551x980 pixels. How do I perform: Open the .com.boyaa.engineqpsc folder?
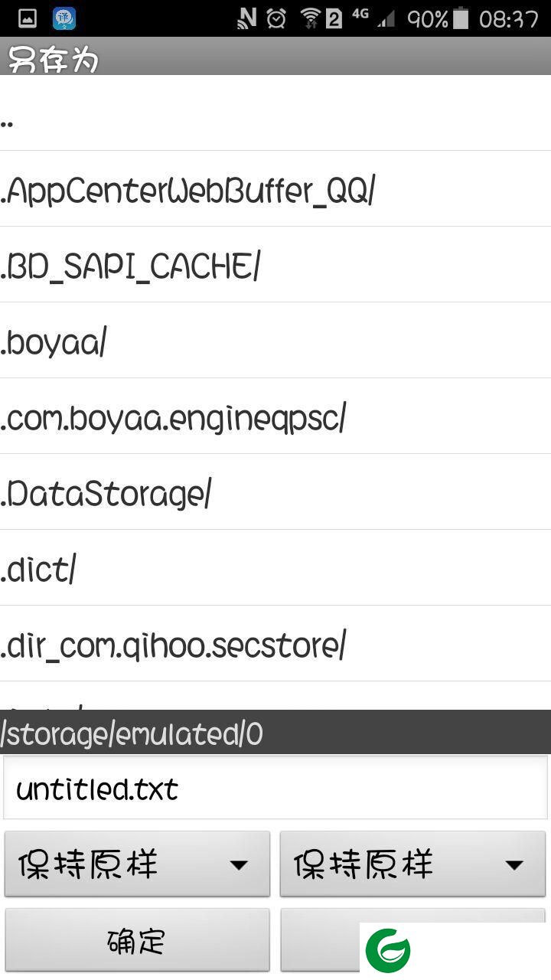pyautogui.click(x=275, y=416)
